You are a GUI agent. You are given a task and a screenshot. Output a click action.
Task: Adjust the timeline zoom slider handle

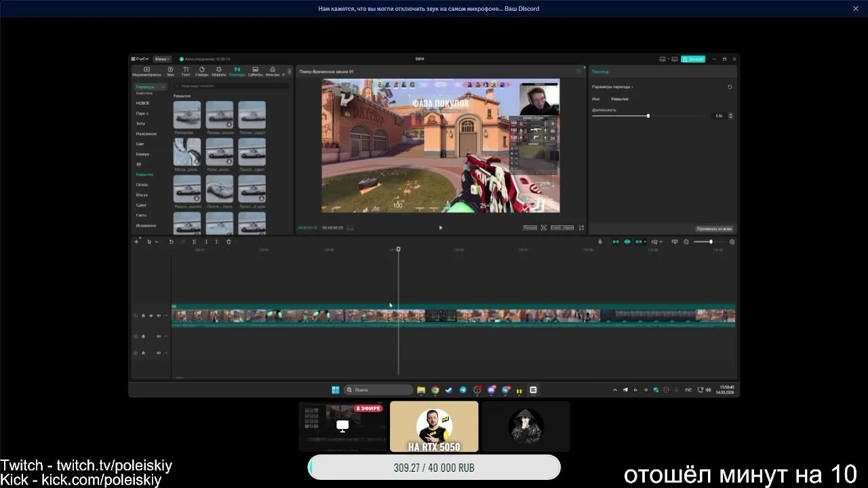(711, 242)
